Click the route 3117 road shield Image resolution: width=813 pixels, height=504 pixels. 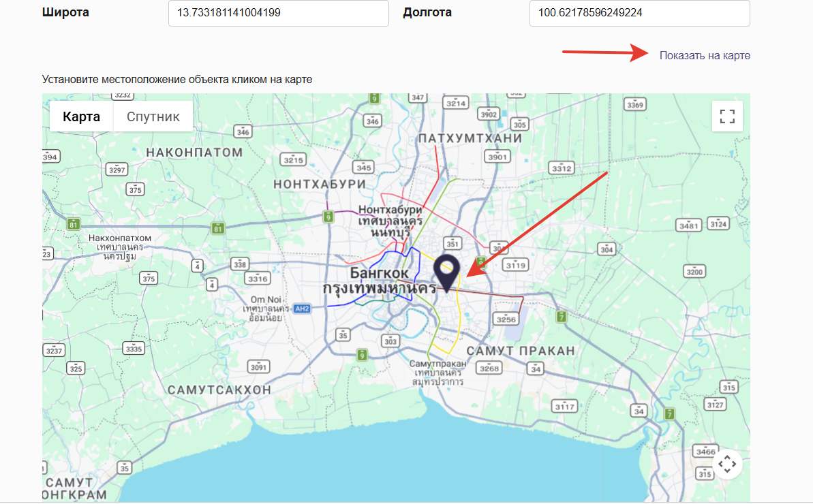tap(565, 407)
